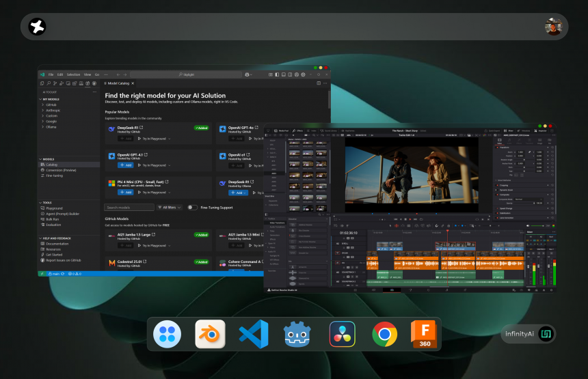Open Source Control icon in VS Code
This screenshot has width=588, height=379.
tap(55, 83)
